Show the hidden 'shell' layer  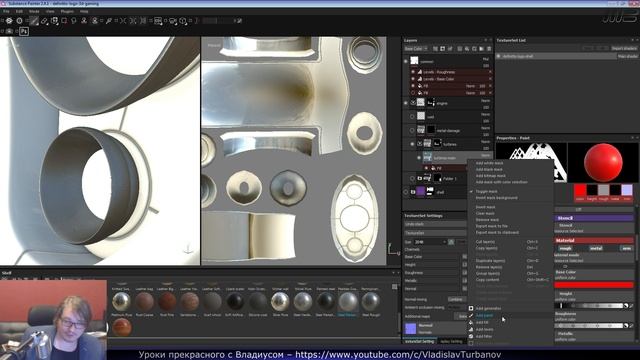pyautogui.click(x=406, y=192)
